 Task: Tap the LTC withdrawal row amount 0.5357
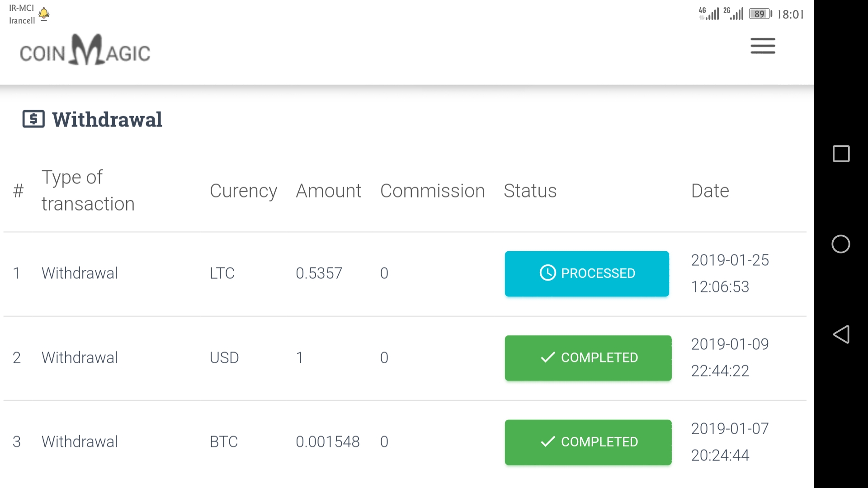[x=319, y=273]
